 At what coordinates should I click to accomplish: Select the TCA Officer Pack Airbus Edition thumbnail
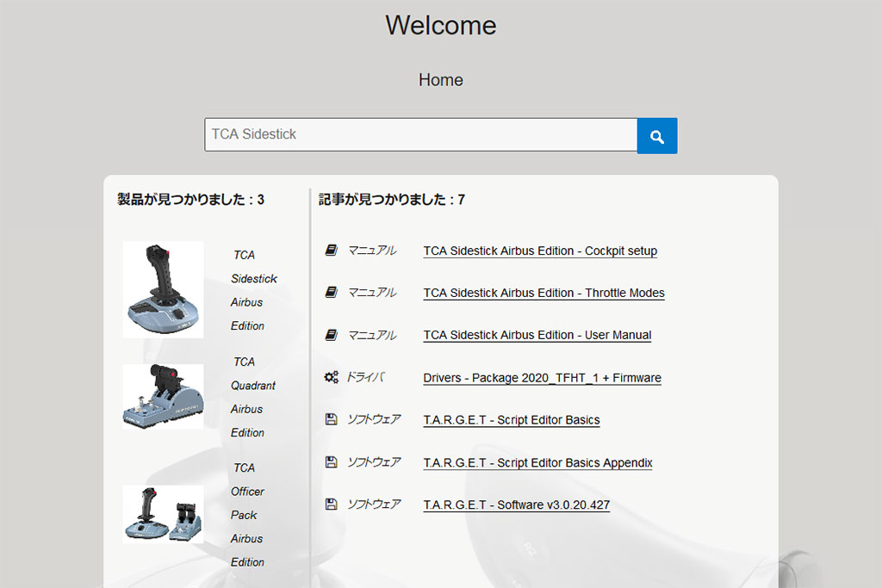(164, 514)
